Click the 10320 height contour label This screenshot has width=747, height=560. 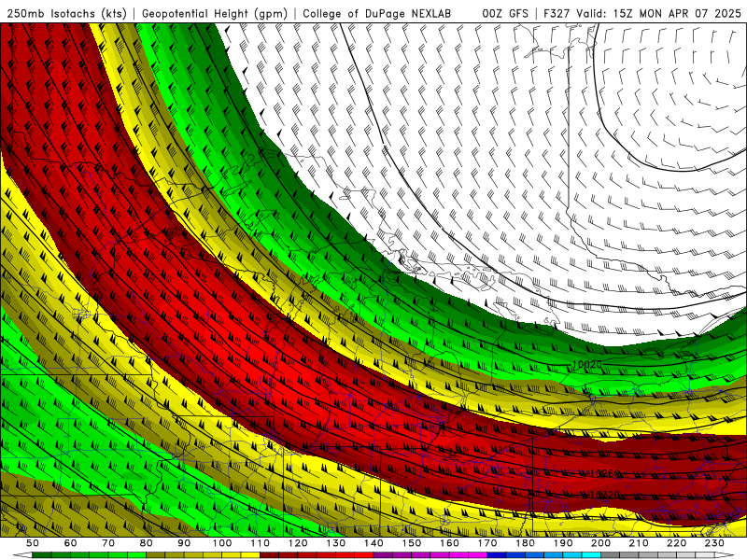(x=604, y=495)
